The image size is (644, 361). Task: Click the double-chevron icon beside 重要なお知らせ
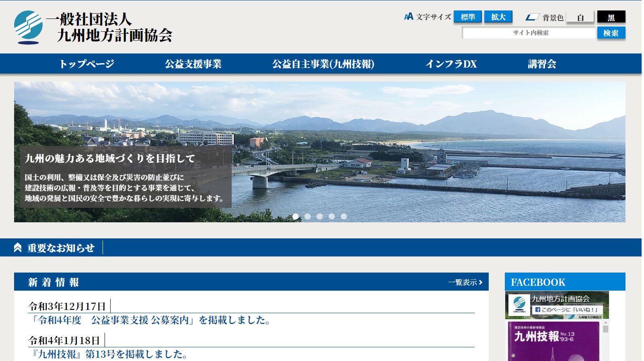point(18,248)
